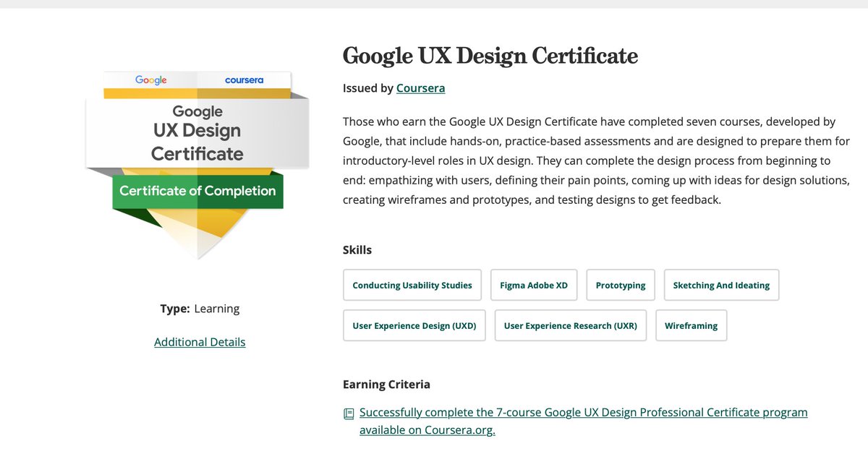Click the Additional Details link
The height and width of the screenshot is (467, 868).
click(x=200, y=342)
